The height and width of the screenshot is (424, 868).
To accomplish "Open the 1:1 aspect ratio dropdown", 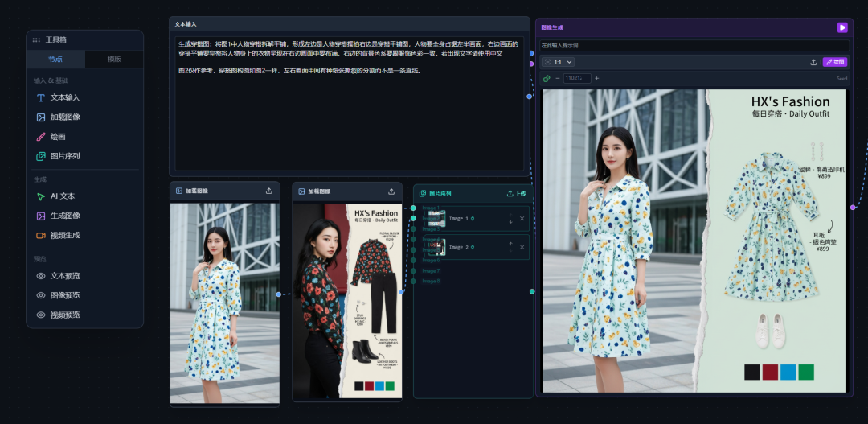I will (x=558, y=62).
